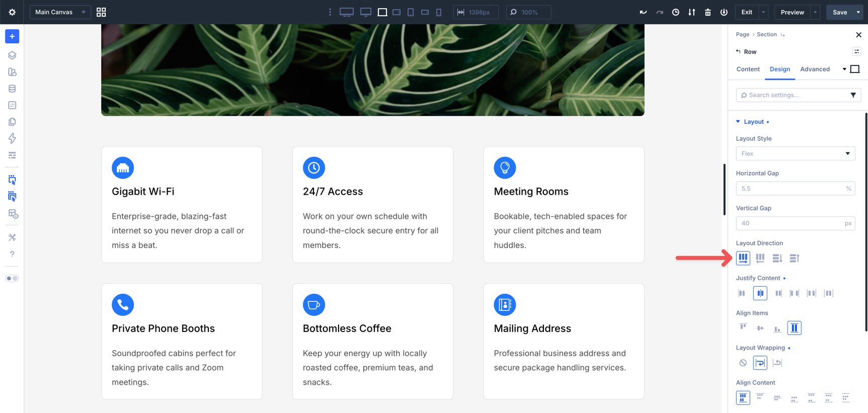Open the Save button dropdown arrow
The width and height of the screenshot is (868, 413).
858,12
